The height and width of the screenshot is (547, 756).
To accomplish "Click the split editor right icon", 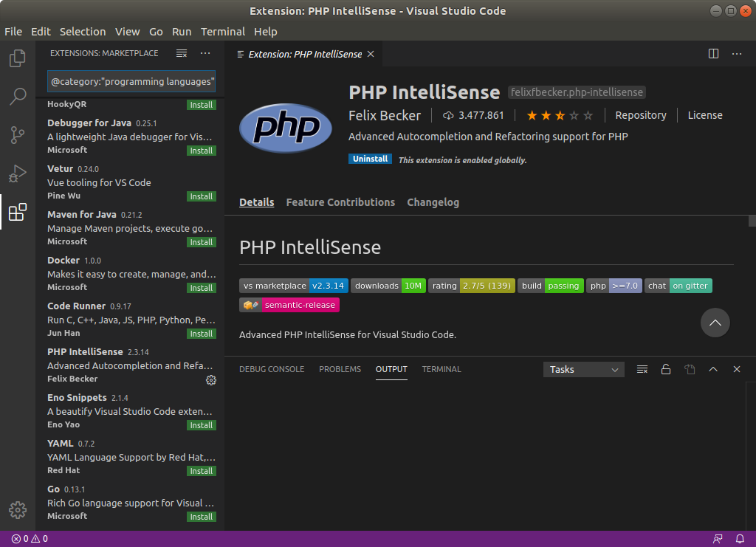I will (x=714, y=53).
